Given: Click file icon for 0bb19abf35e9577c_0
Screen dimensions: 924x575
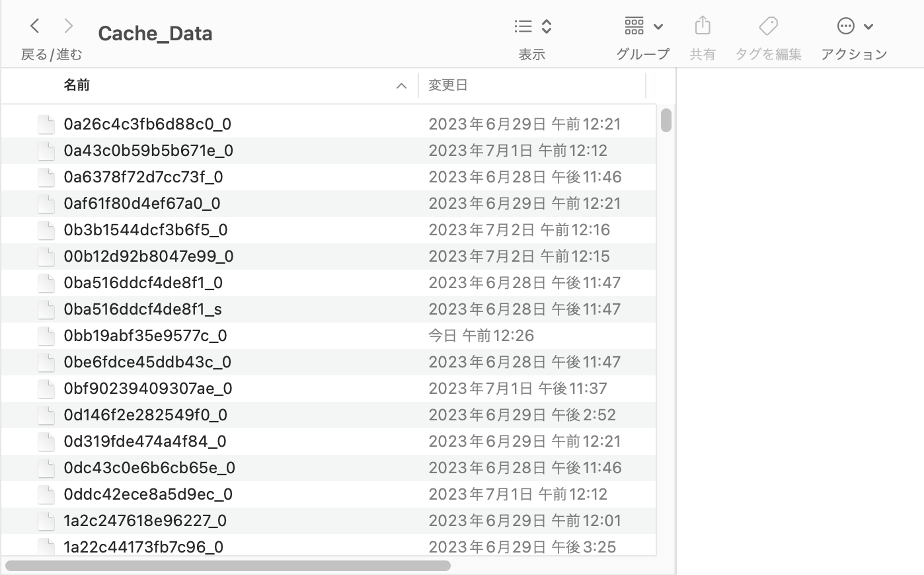Looking at the screenshot, I should pos(46,336).
